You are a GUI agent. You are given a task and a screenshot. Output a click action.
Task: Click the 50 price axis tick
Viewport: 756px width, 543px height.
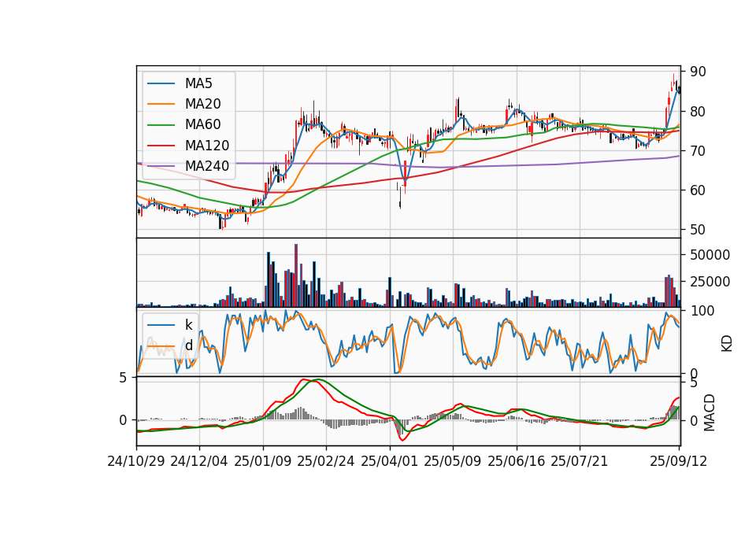point(698,230)
